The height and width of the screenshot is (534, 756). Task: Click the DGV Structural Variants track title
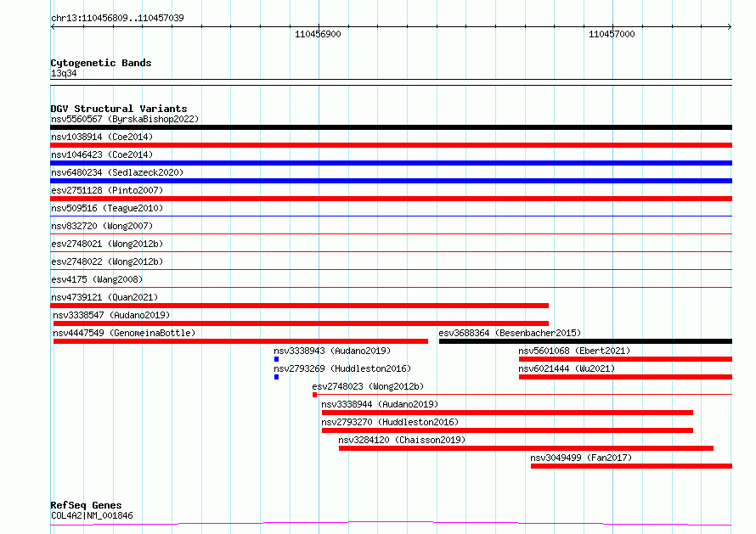tap(119, 109)
